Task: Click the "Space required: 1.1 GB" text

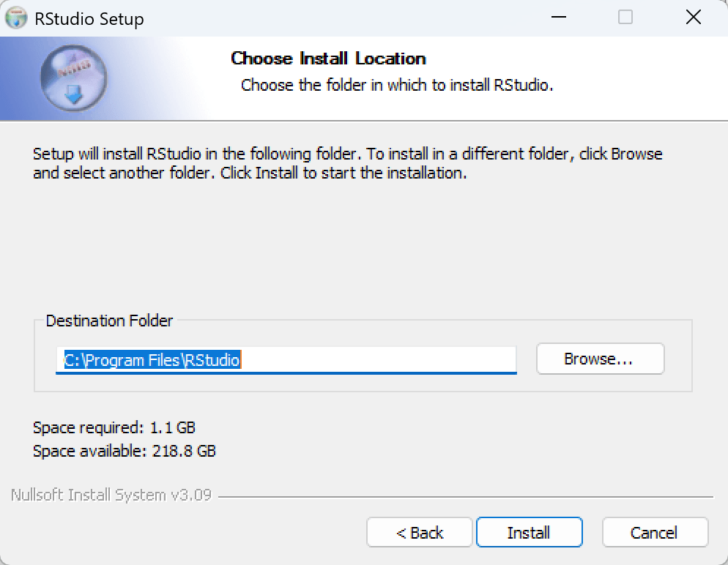Action: pyautogui.click(x=114, y=427)
